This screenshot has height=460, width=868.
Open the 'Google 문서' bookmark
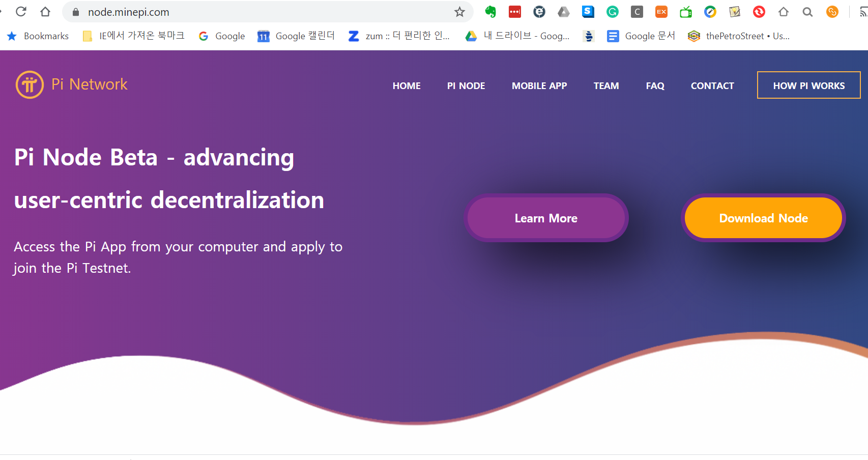click(x=641, y=36)
